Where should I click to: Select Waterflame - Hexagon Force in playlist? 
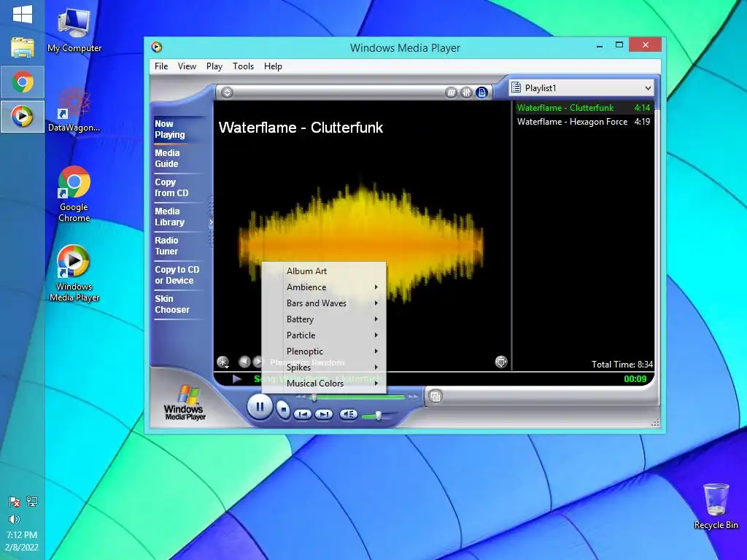[x=583, y=122]
